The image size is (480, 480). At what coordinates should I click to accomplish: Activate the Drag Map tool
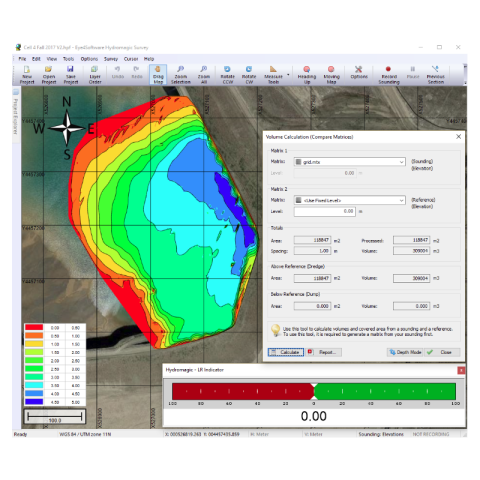pos(158,75)
